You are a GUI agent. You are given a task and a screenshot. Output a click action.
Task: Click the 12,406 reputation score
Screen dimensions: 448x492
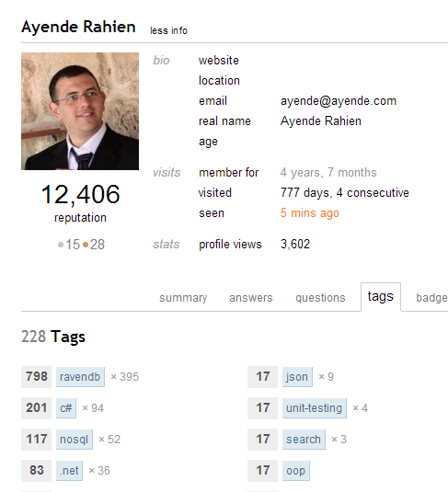click(80, 195)
